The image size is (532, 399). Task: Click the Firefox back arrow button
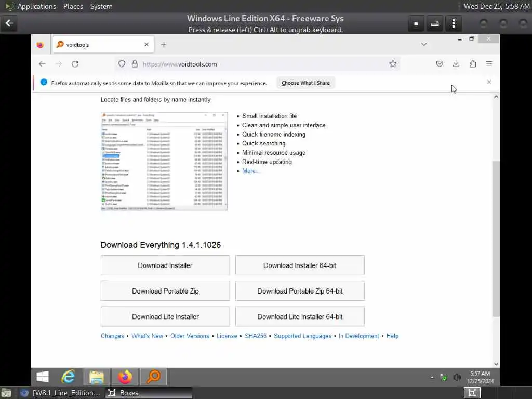coord(42,64)
